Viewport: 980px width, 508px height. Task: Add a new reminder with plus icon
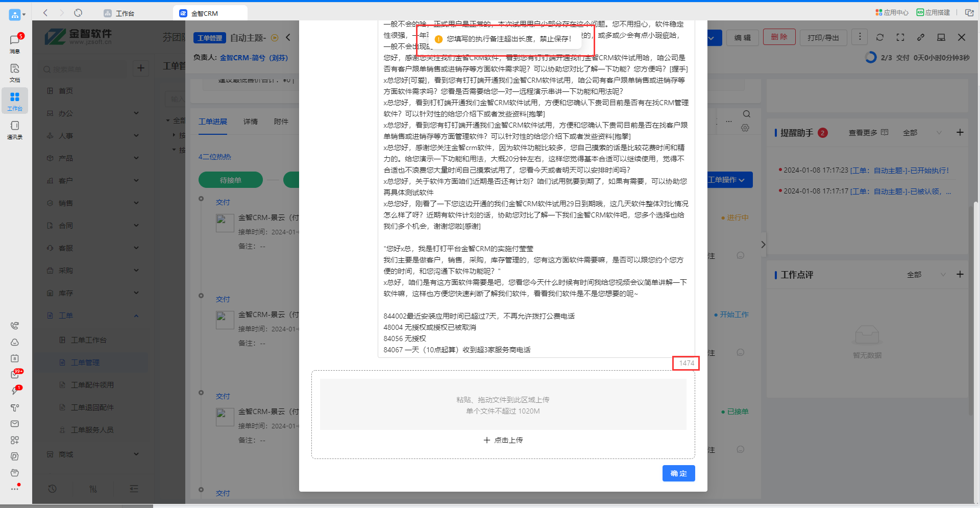[x=960, y=132]
